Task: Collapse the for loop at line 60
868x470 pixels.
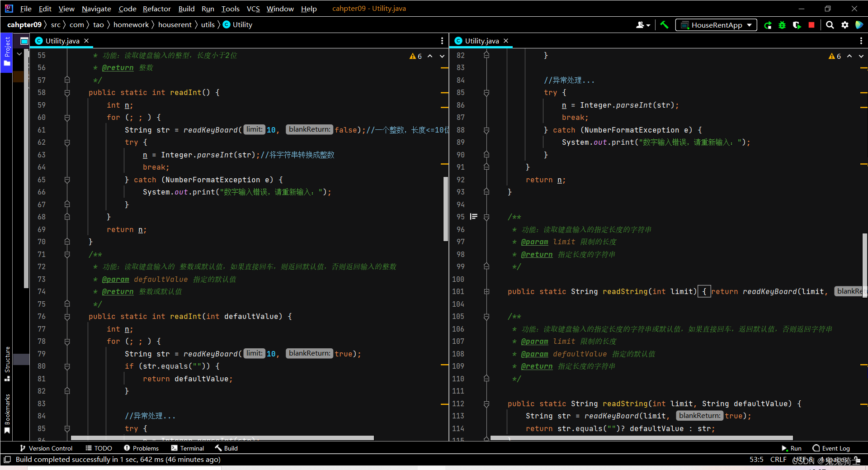Action: (67, 118)
